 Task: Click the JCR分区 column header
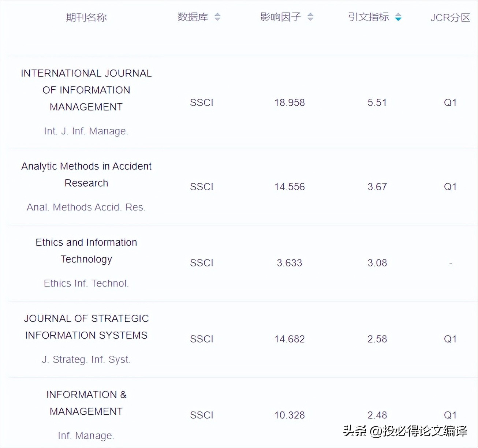pos(450,17)
